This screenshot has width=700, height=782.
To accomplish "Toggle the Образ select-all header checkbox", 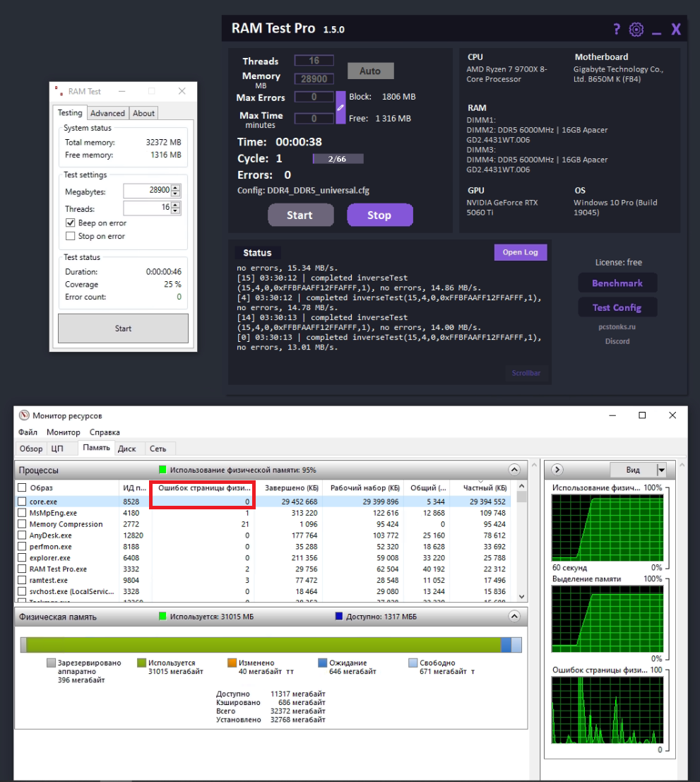I will [x=22, y=487].
